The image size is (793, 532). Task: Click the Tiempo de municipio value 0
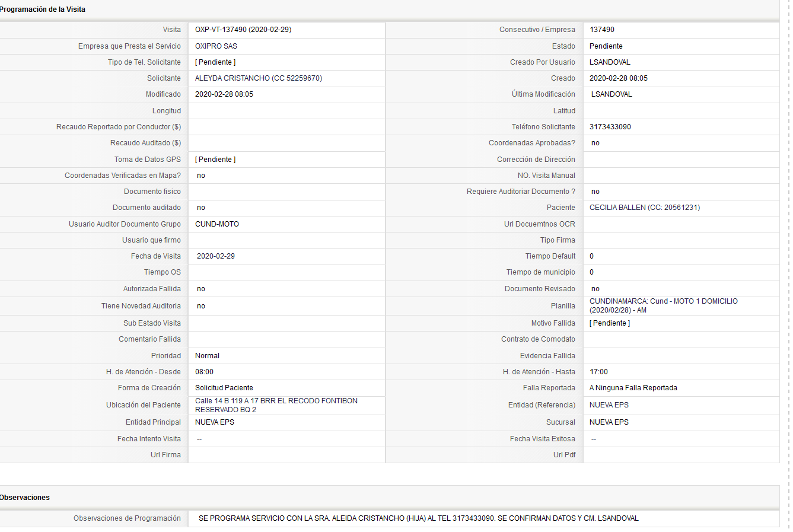click(x=591, y=272)
